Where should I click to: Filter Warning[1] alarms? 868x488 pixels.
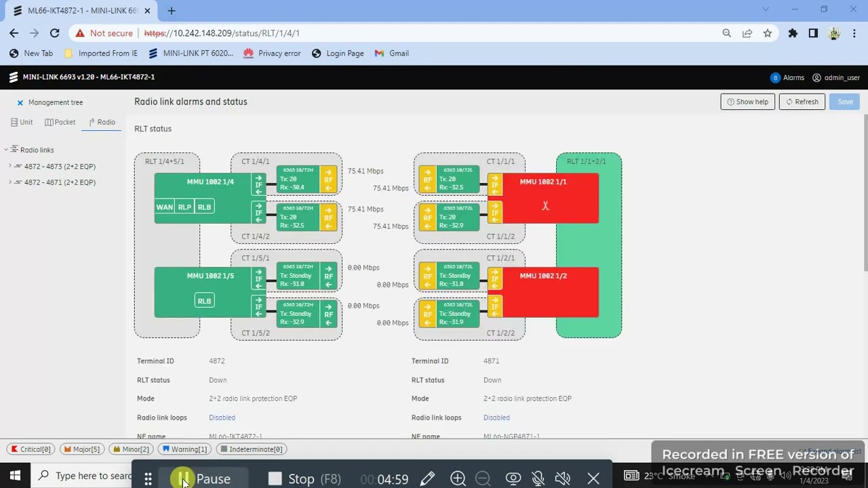184,449
